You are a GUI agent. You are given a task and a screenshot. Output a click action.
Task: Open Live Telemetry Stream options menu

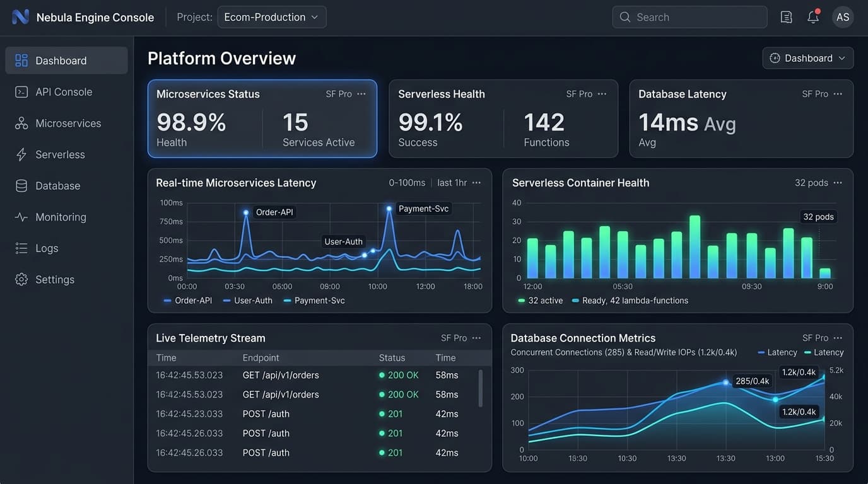pyautogui.click(x=476, y=338)
